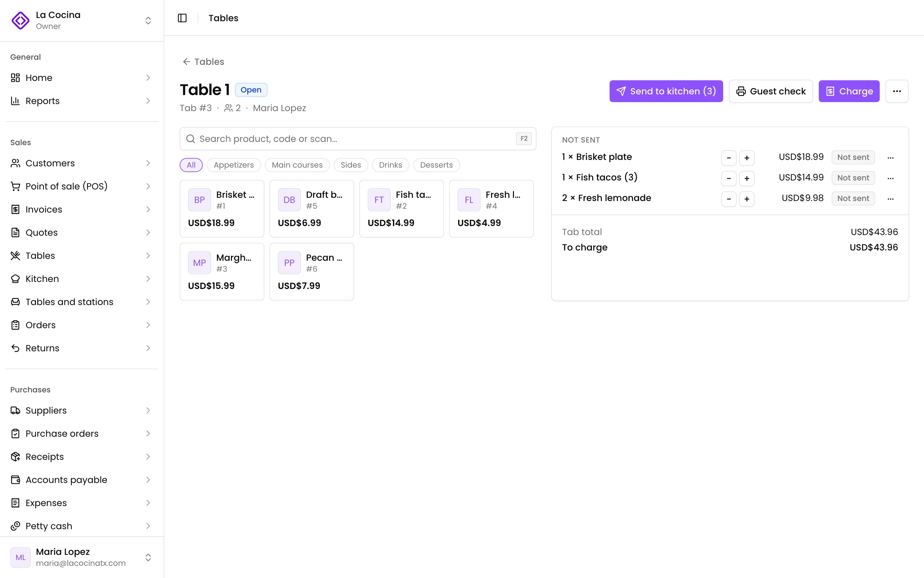Image resolution: width=924 pixels, height=578 pixels.
Task: Click the La Cocina logo icon
Action: (20, 20)
